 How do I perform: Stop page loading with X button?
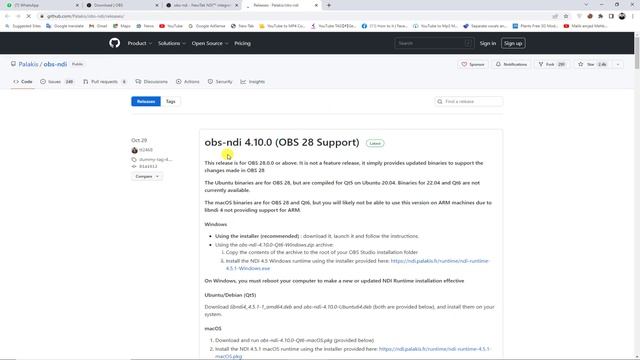[29, 16]
